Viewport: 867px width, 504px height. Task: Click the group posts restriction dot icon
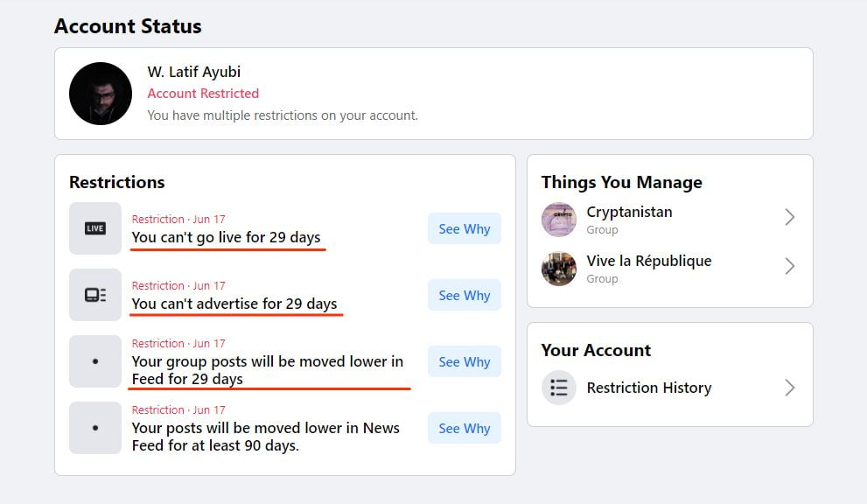95,361
